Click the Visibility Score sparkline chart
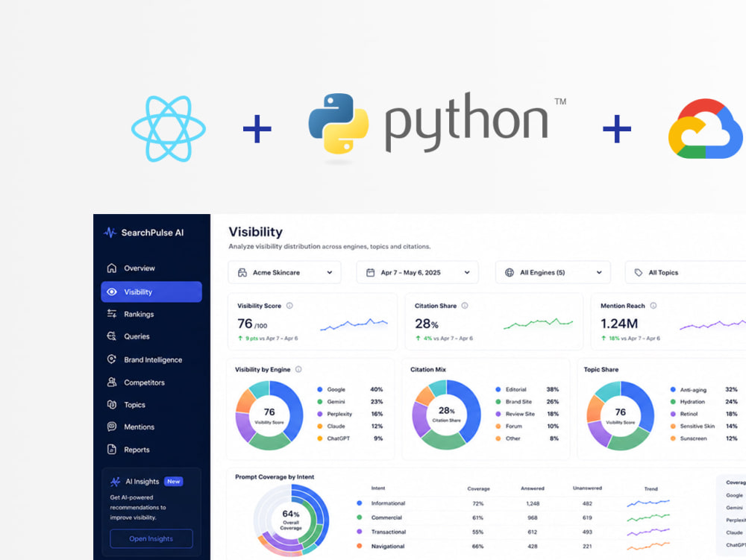Screen dimensions: 746x560 point(354,324)
